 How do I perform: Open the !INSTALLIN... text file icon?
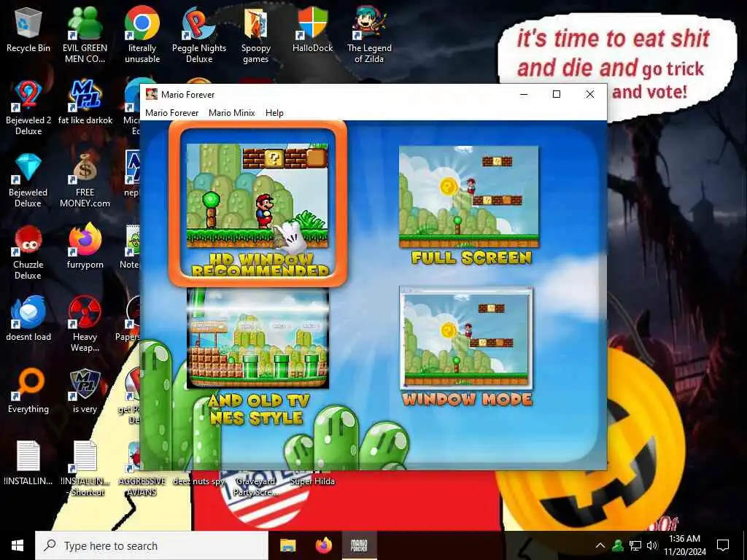(28, 463)
